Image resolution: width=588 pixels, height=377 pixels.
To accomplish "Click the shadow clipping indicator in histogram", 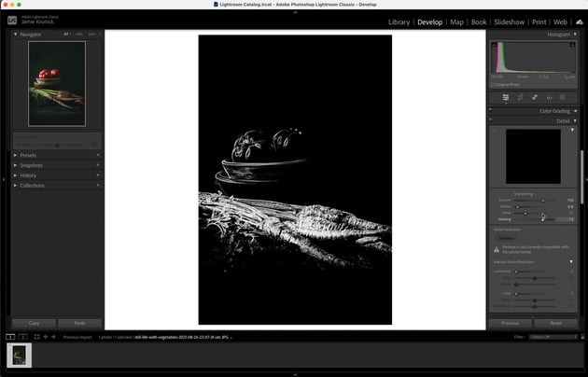I will point(495,45).
